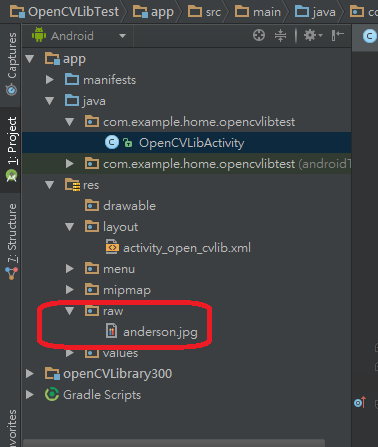
Task: Click the Collapse All toolbar icon
Action: click(x=280, y=35)
